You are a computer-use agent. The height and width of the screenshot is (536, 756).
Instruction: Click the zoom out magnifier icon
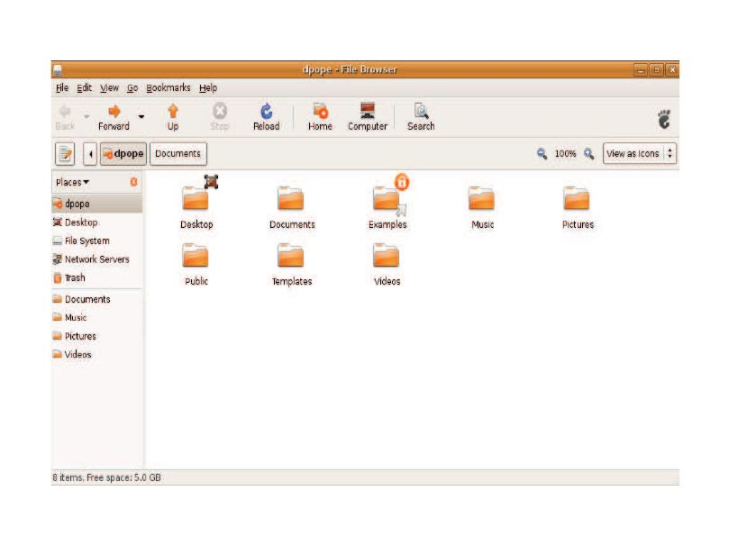tap(542, 154)
